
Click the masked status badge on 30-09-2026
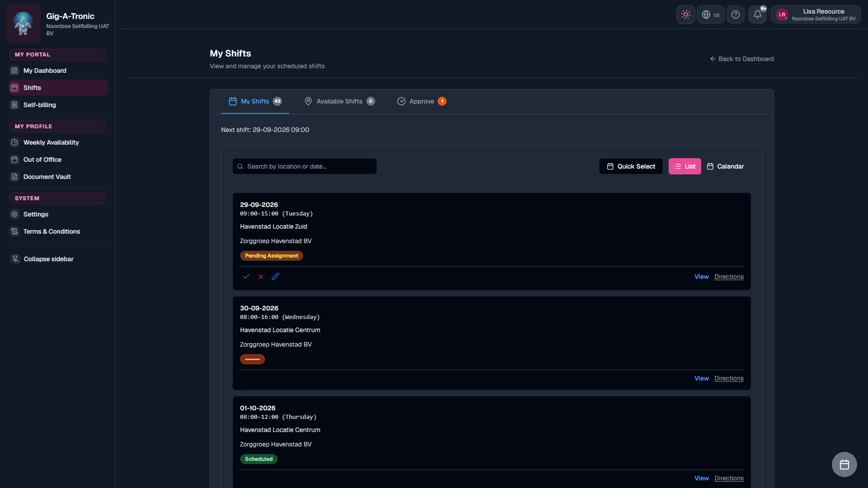[252, 359]
